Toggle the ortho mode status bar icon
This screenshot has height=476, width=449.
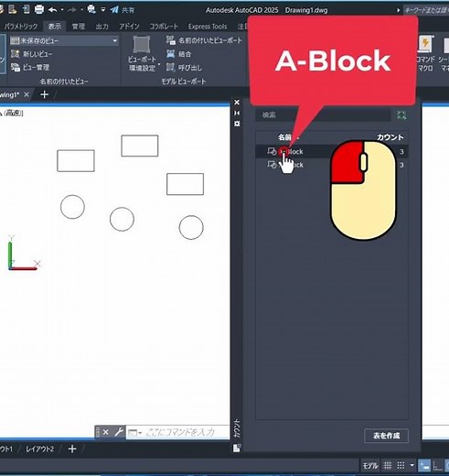[438, 466]
